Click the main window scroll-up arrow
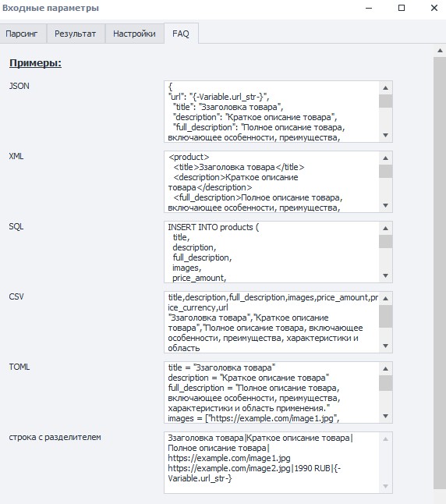 [x=440, y=51]
